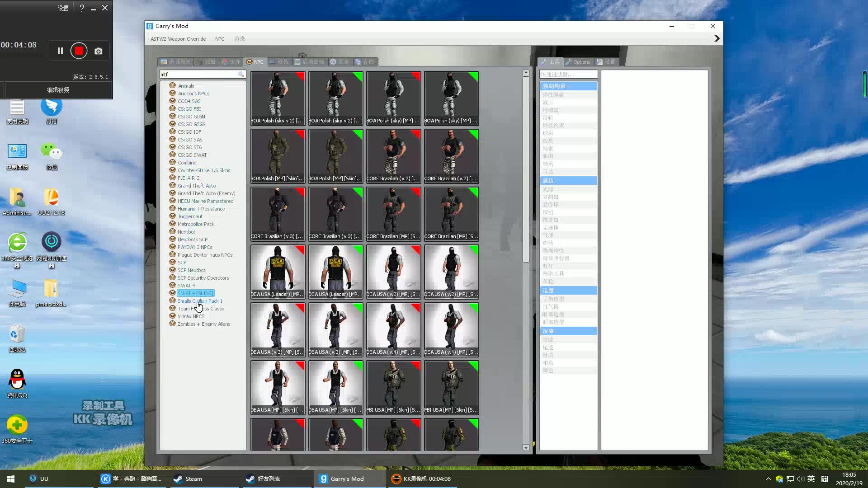Screen dimensions: 868x488
Task: Switch to the 存档 tab
Action: (x=364, y=62)
